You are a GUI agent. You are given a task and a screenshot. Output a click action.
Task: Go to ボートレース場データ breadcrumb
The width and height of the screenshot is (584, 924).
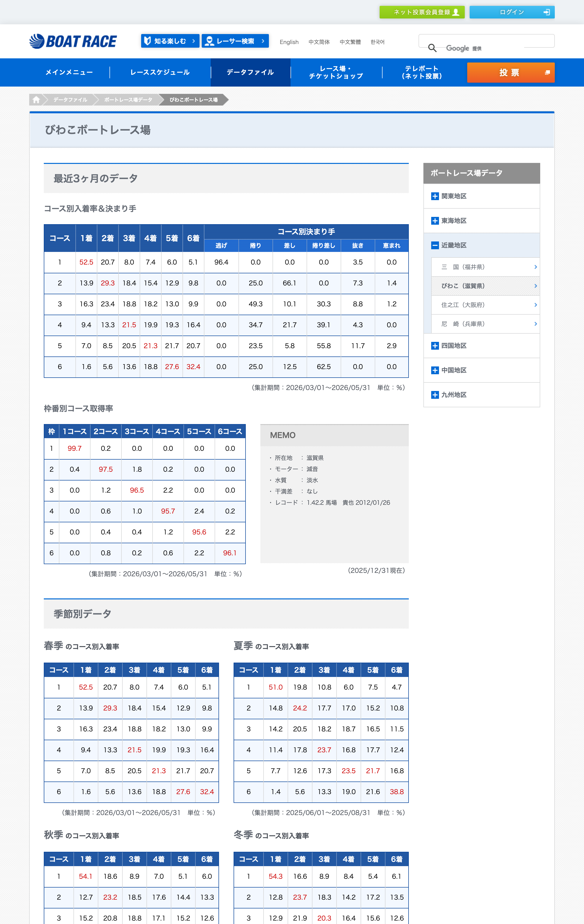[128, 100]
